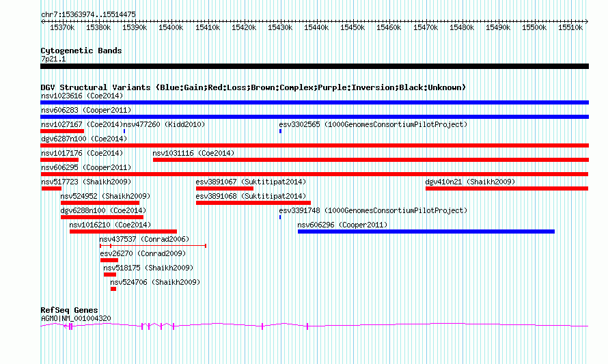
Task: Click the nsv1027167 (Coe2014) red loss bar
Action: [x=62, y=131]
